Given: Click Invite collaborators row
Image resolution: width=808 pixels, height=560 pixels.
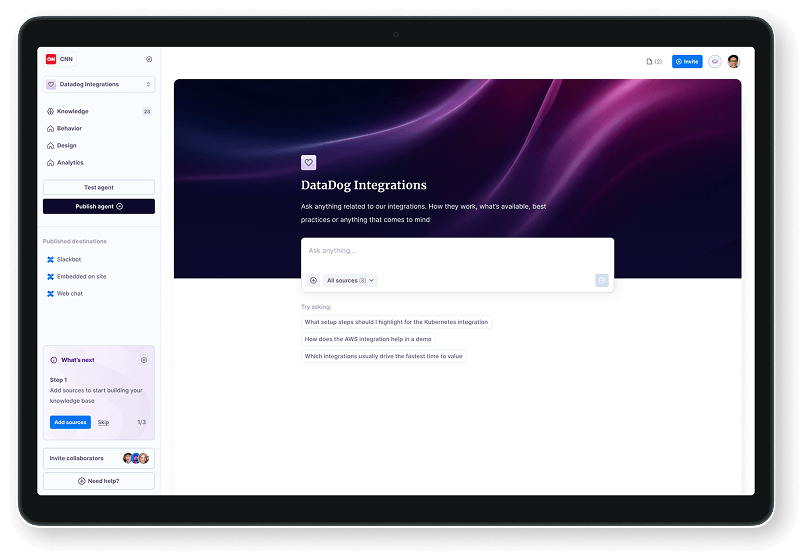Looking at the screenshot, I should click(99, 458).
